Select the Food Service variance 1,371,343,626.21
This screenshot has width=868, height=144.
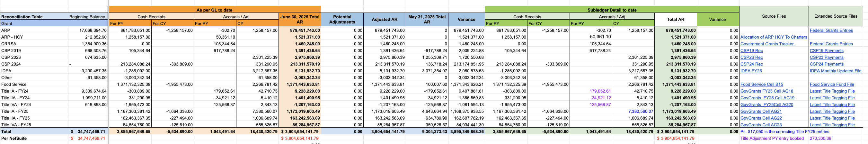(x=467, y=84)
